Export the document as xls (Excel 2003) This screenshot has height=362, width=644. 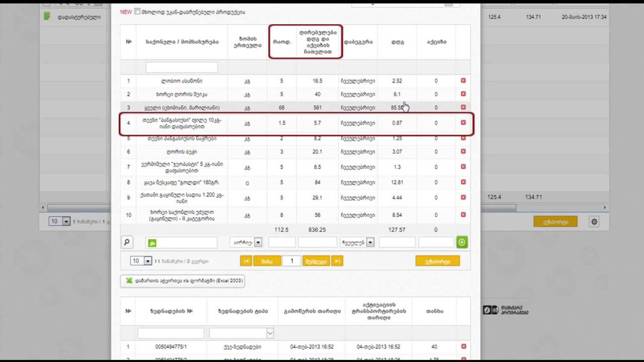pyautogui.click(x=183, y=281)
